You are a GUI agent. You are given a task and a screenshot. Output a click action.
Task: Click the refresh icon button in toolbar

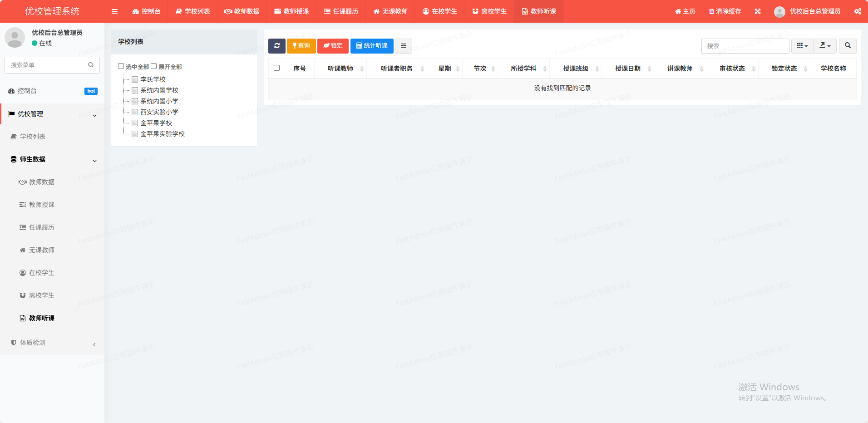[x=277, y=46]
